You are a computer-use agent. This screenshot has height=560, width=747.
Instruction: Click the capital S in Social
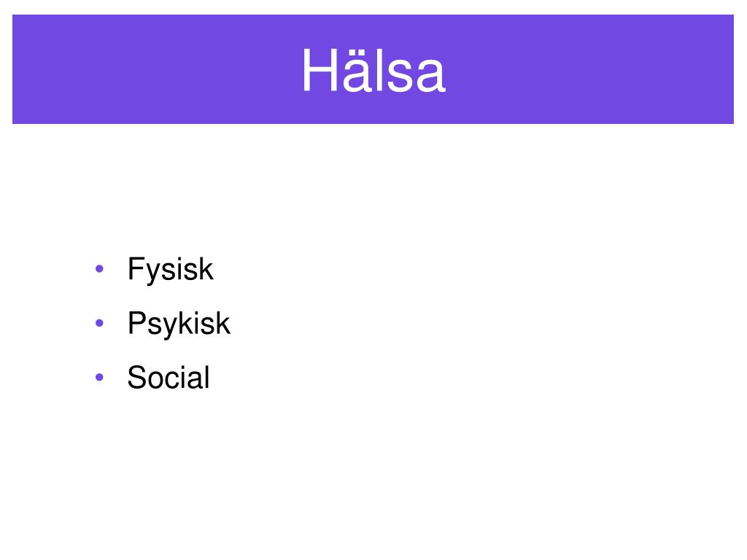(137, 378)
